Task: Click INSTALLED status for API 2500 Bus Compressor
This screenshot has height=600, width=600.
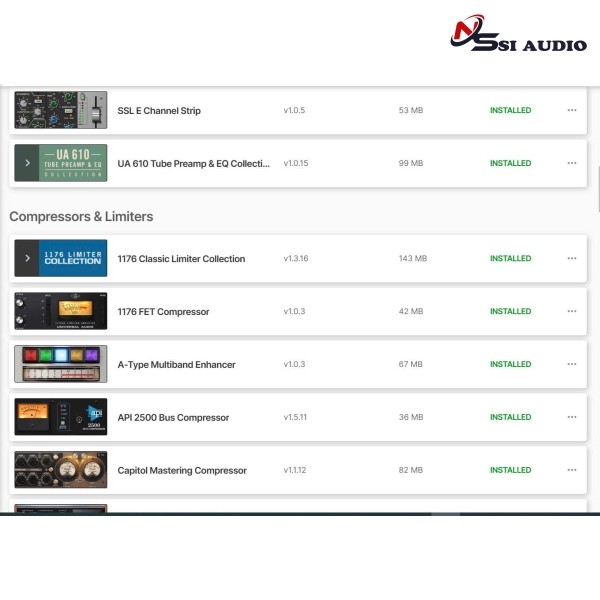Action: pos(510,417)
